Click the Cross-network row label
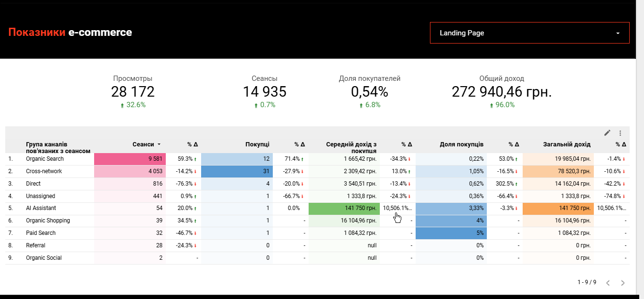 (44, 171)
